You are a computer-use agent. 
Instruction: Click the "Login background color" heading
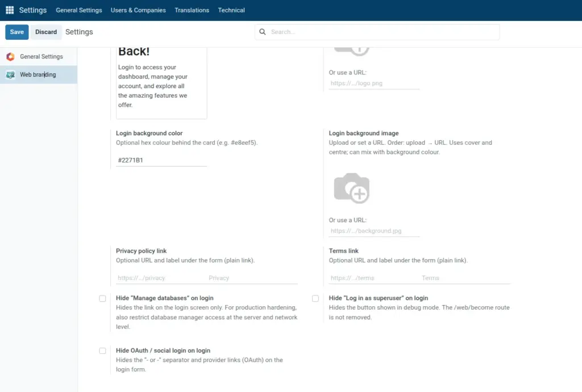[x=149, y=133]
